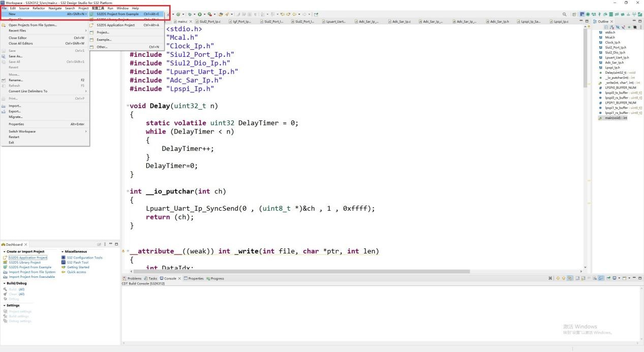Close the main.c editor tab
Image resolution: width=644 pixels, height=352 pixels.
click(191, 22)
